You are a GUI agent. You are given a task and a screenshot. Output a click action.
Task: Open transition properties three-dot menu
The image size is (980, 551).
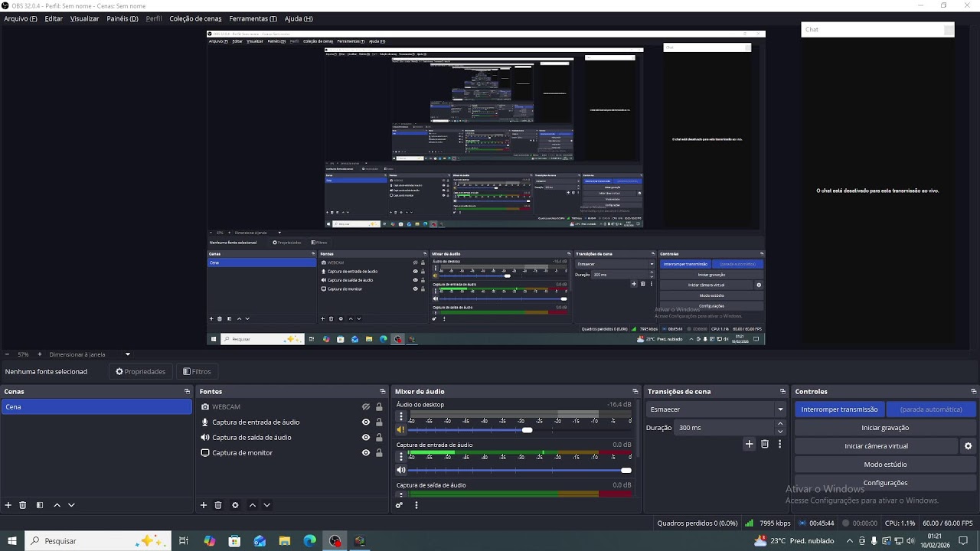pyautogui.click(x=779, y=444)
